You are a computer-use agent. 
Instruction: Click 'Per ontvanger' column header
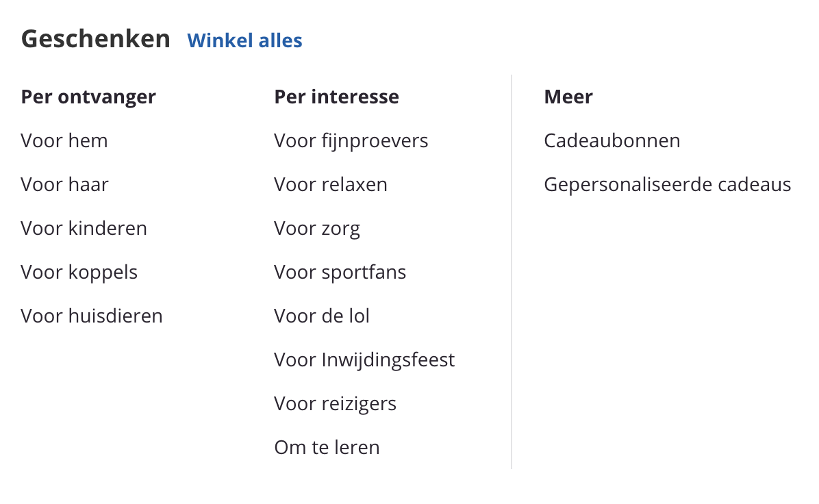(x=88, y=97)
